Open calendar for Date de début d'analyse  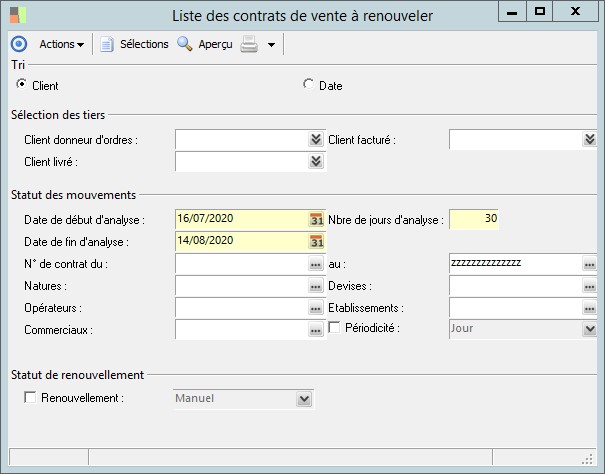point(316,219)
